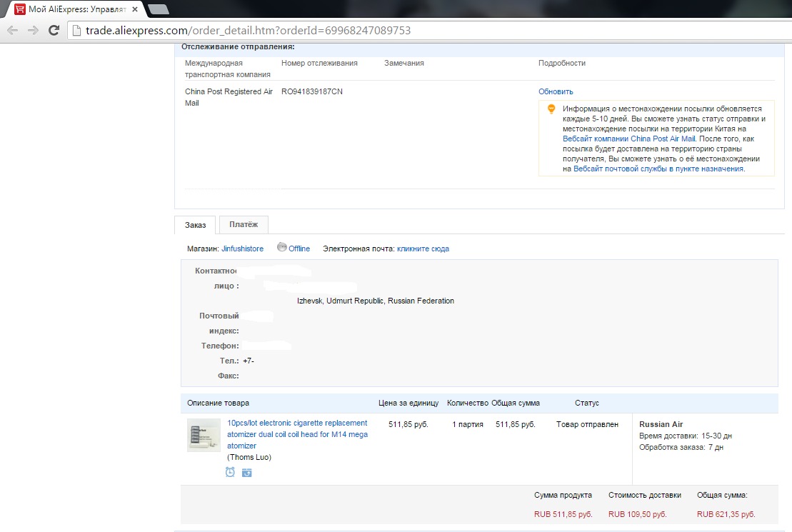Close the Мой AliExpress browser tab
This screenshot has height=532, width=792.
point(135,9)
